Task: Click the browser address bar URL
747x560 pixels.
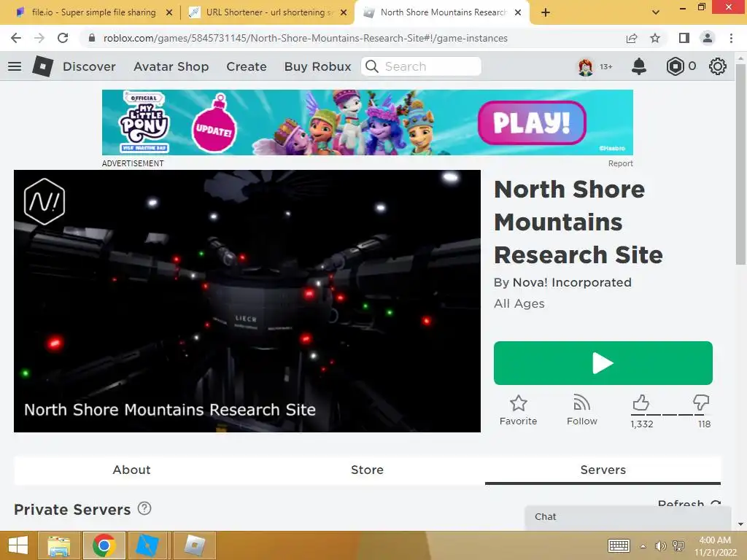Action: pyautogui.click(x=306, y=38)
